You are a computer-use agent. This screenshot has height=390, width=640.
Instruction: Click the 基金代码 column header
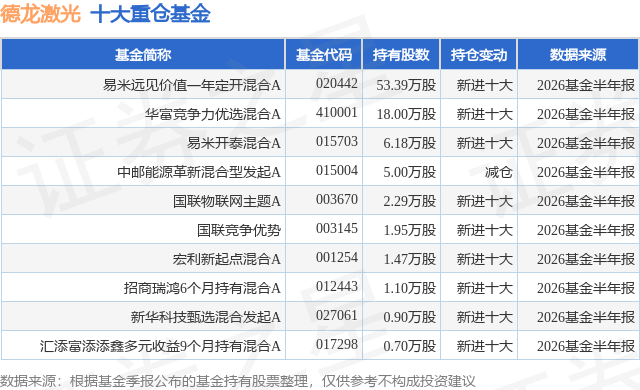[324, 55]
